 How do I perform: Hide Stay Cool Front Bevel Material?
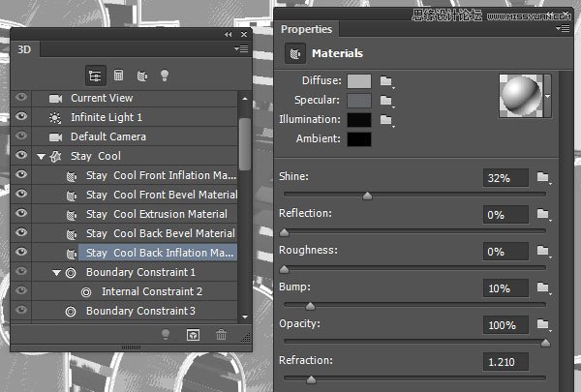(21, 194)
